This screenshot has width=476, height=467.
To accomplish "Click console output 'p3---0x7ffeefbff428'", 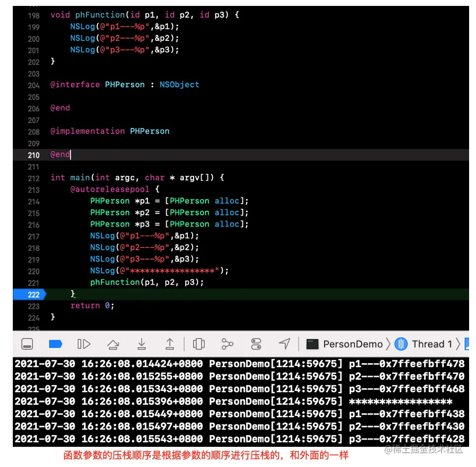I will (x=407, y=439).
